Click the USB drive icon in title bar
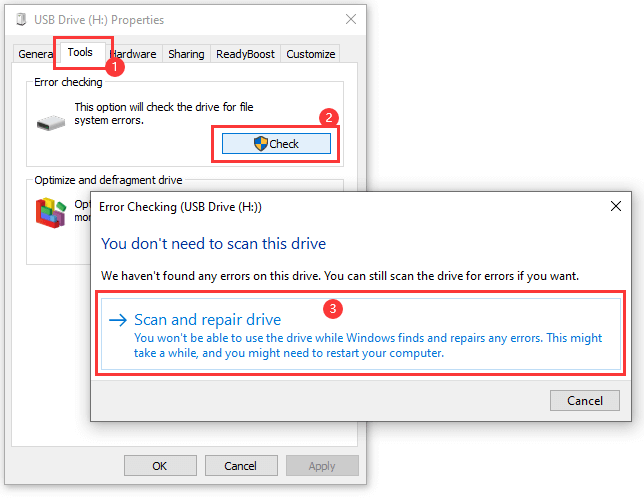 click(15, 20)
